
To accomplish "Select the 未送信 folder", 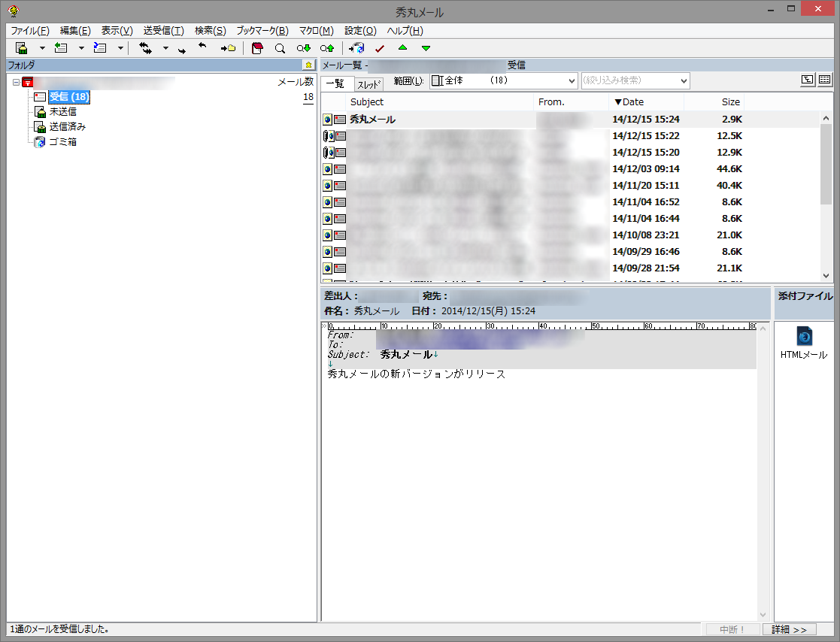I will pos(62,112).
